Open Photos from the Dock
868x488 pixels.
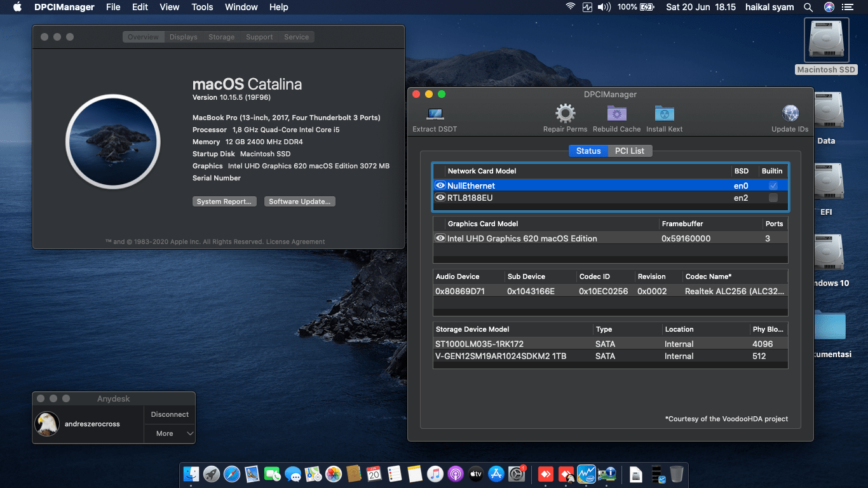click(x=334, y=473)
